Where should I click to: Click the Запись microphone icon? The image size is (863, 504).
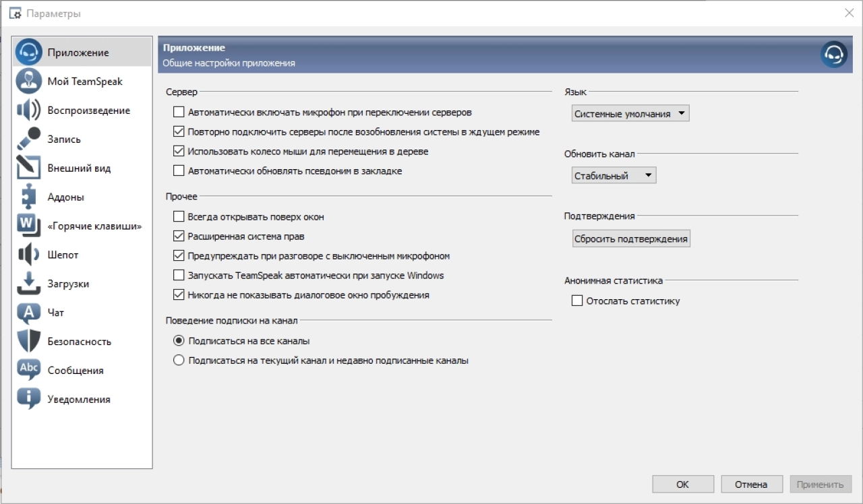tap(29, 139)
